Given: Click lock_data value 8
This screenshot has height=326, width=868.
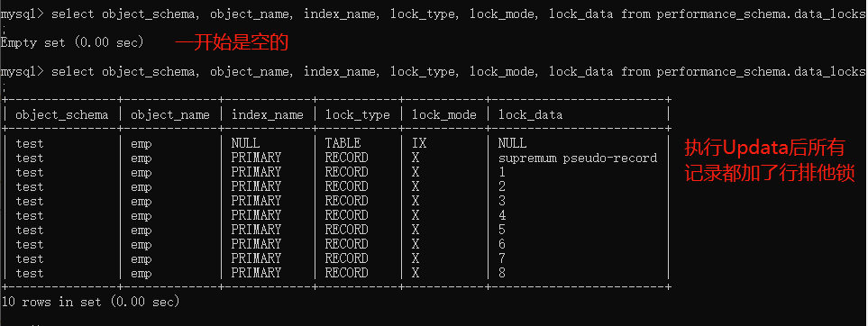Looking at the screenshot, I should coord(501,273).
